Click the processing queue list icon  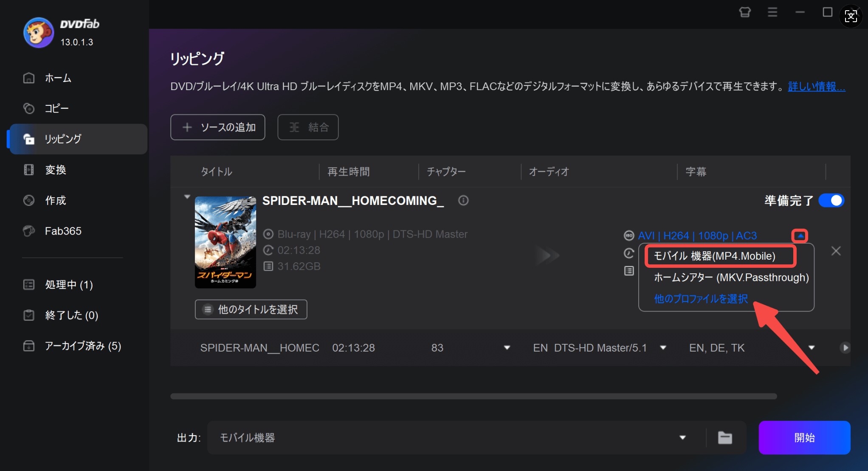29,284
